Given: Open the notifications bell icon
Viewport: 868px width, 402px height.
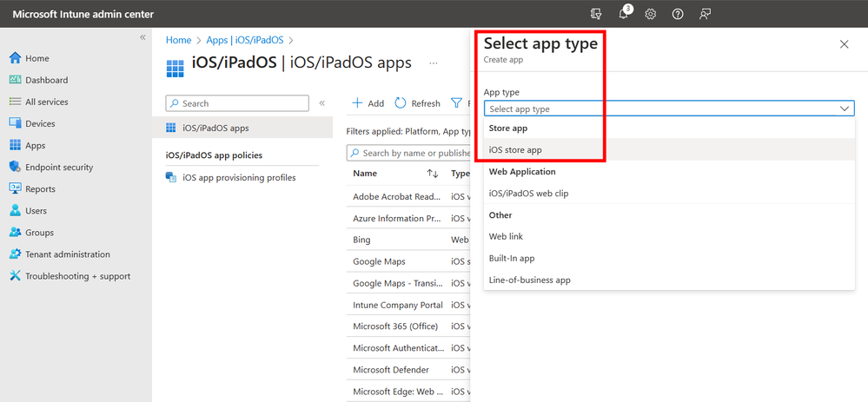Looking at the screenshot, I should (623, 15).
